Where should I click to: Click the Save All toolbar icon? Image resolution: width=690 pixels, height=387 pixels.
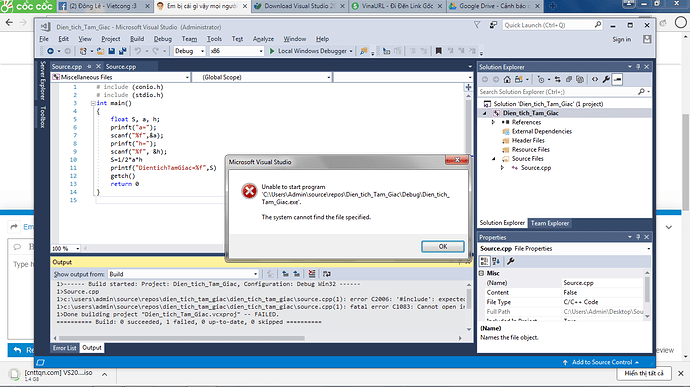[123, 51]
